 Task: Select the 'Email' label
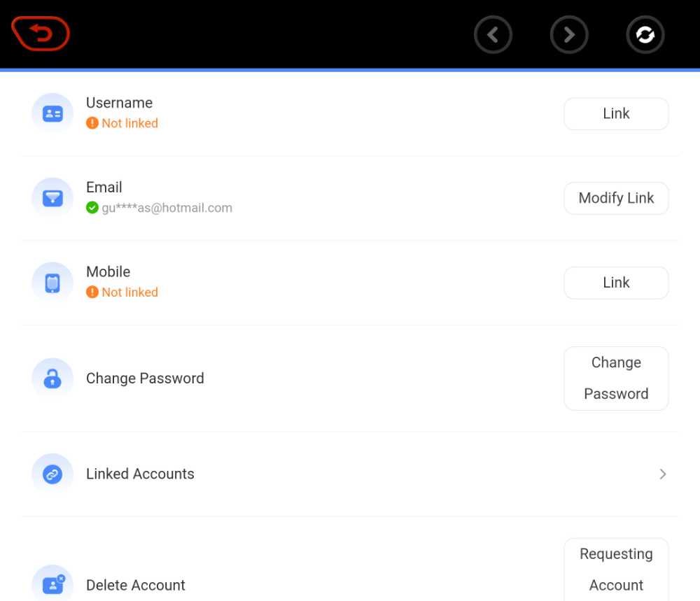pos(104,187)
